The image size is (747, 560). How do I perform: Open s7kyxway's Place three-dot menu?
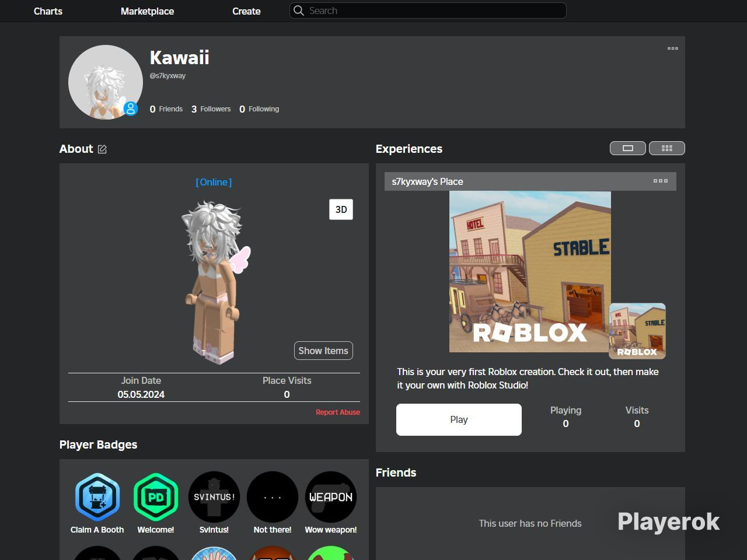tap(661, 181)
